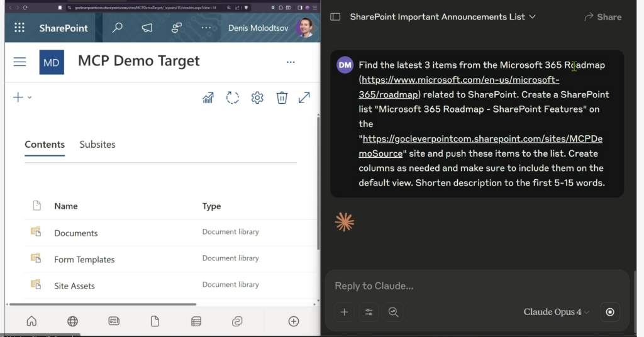The height and width of the screenshot is (337, 644).
Task: Switch to the Subsites tab
Action: 97,145
